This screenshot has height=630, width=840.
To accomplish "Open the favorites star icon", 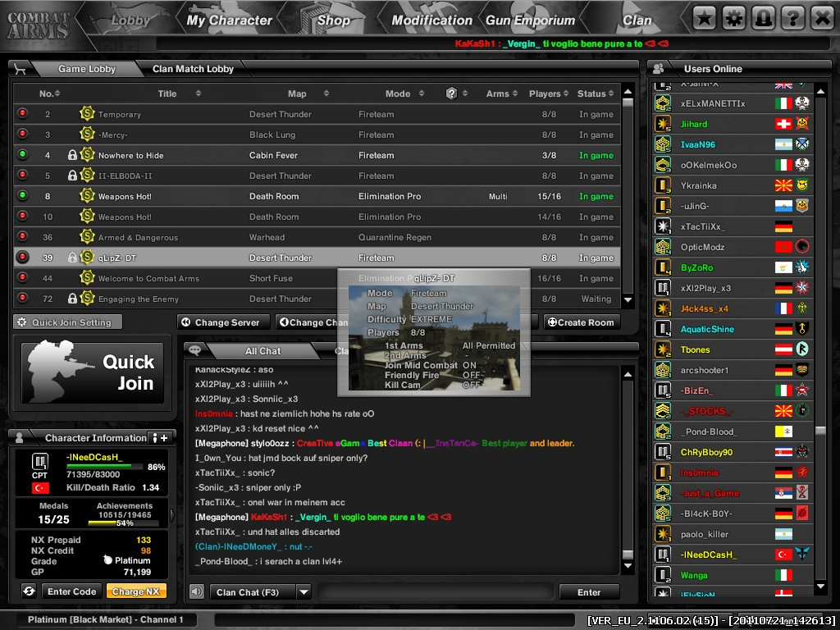I will (704, 18).
